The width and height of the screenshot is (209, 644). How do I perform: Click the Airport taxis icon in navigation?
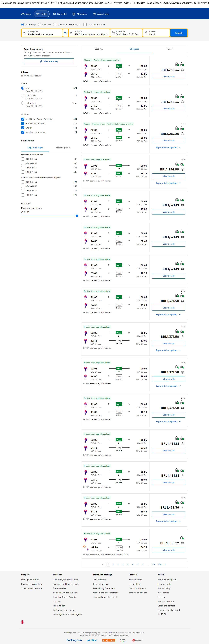click(x=95, y=14)
